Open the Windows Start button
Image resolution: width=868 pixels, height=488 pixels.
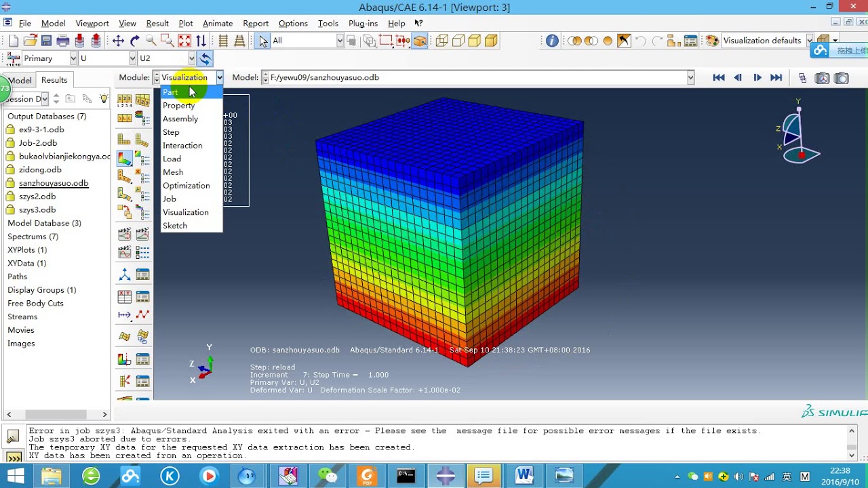click(15, 476)
